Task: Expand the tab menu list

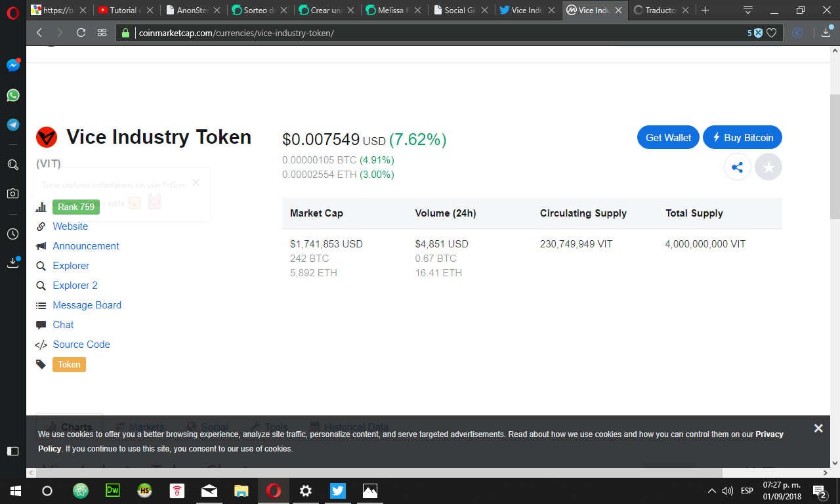Action: tap(747, 10)
